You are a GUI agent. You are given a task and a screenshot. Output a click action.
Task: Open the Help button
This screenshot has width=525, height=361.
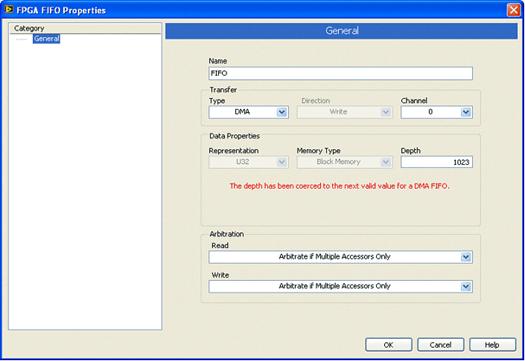click(493, 345)
